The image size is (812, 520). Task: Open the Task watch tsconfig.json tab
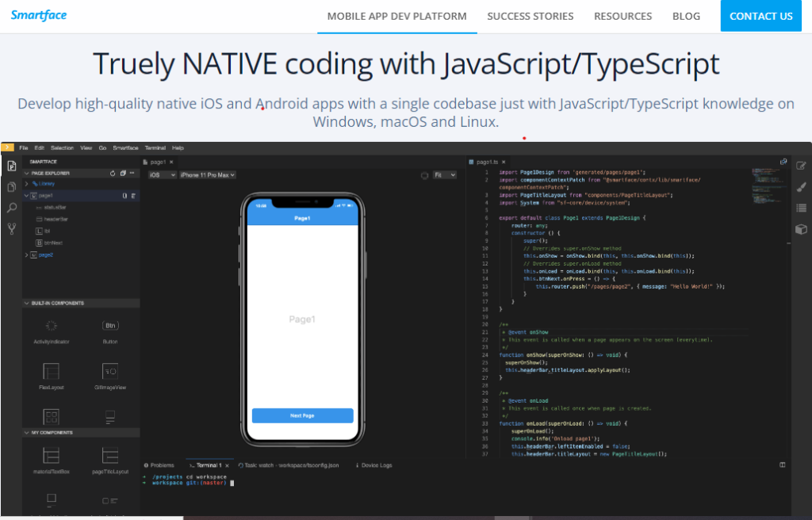(289, 465)
